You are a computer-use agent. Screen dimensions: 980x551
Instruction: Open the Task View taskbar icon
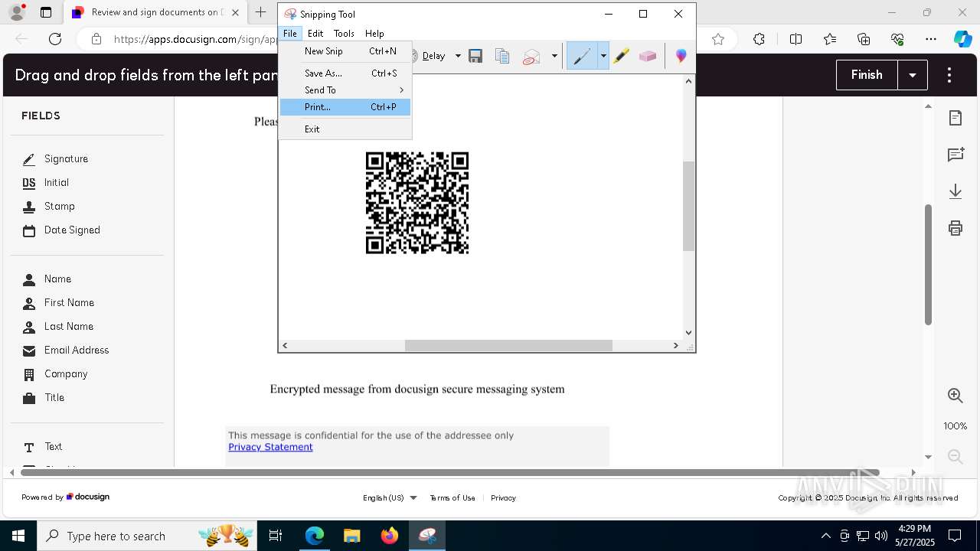(276, 536)
